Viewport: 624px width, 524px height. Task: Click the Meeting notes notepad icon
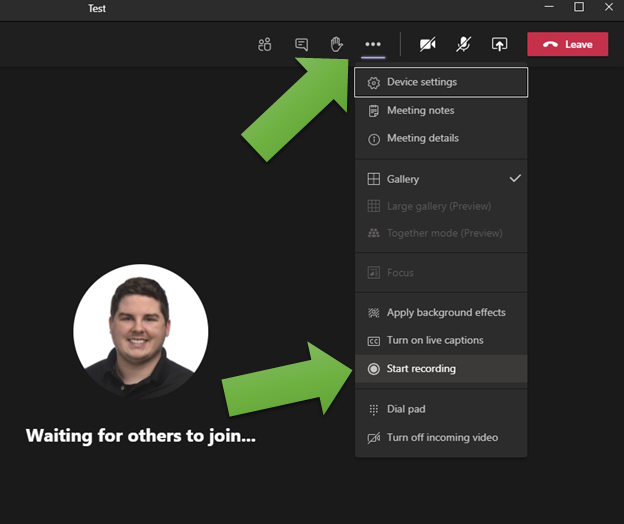point(374,111)
